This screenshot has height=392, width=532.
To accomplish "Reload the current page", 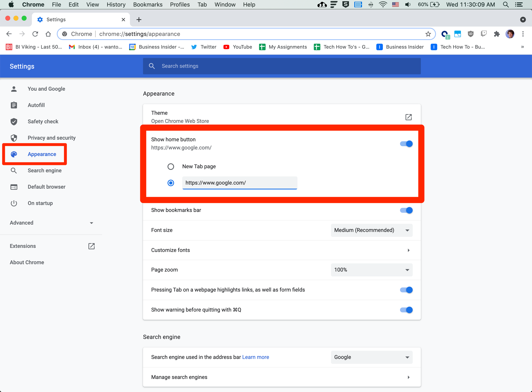I will (35, 34).
